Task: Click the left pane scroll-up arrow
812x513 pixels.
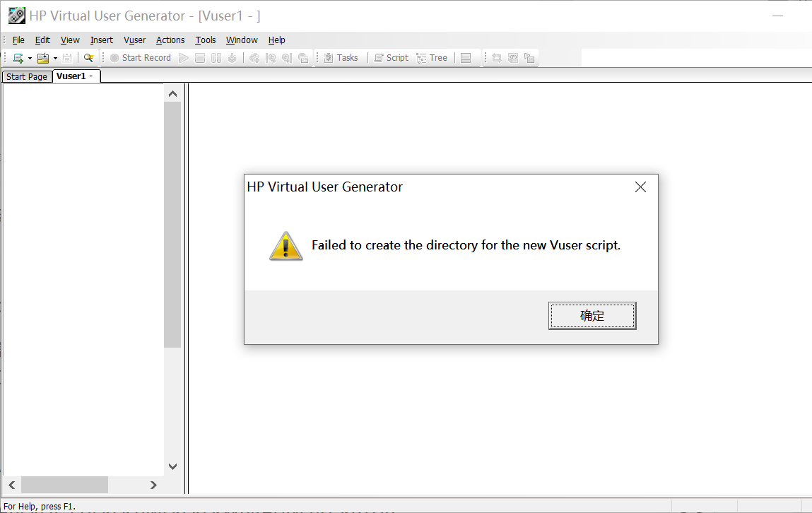Action: (173, 94)
